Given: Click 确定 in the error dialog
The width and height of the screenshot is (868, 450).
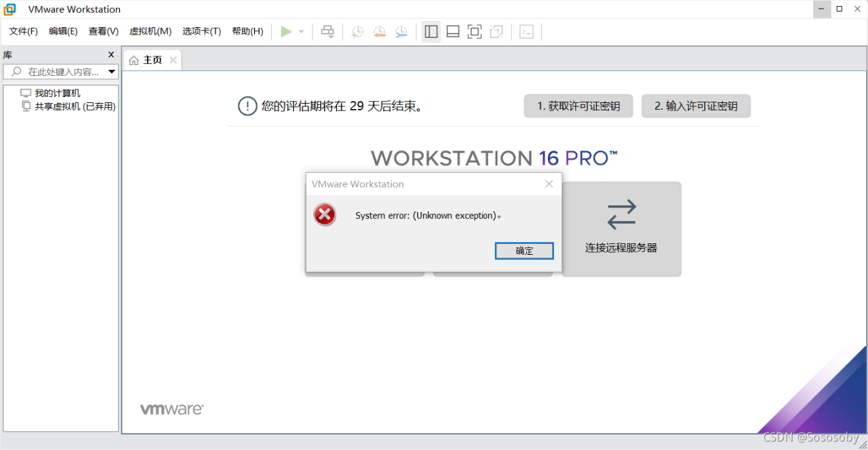Looking at the screenshot, I should click(524, 251).
